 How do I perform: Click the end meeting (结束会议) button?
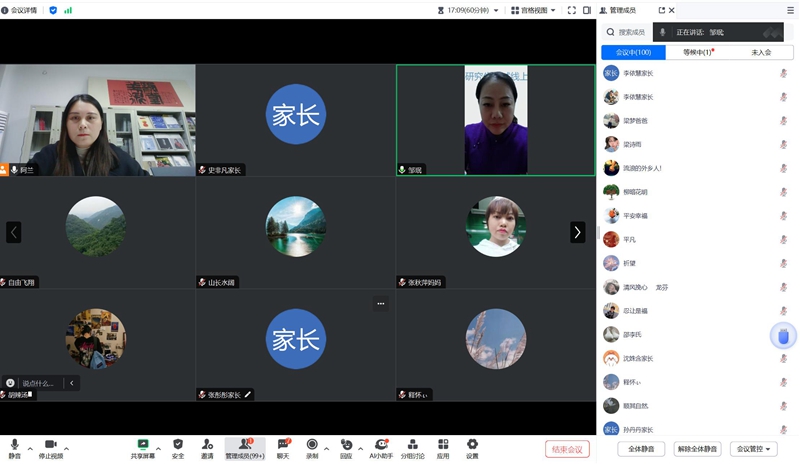click(x=567, y=449)
